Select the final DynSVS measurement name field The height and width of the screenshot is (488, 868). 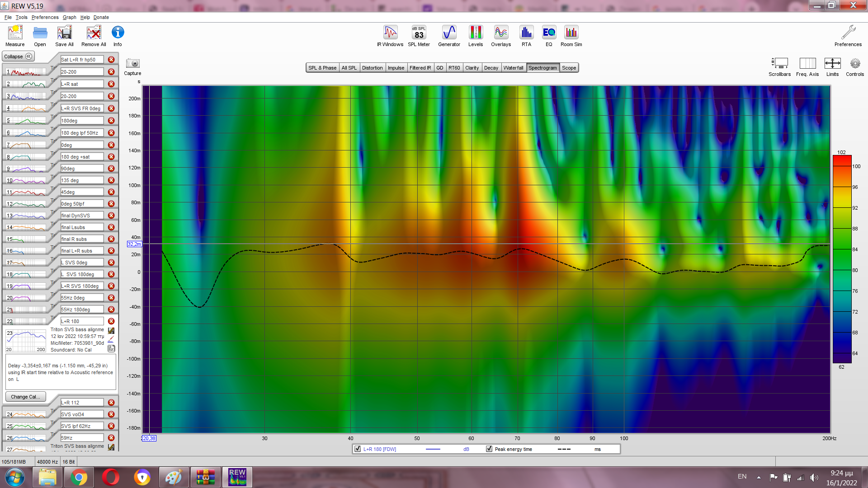tap(82, 216)
